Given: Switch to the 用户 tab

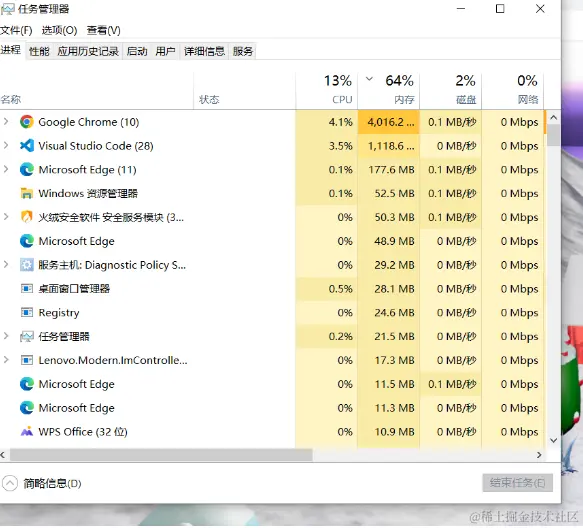Looking at the screenshot, I should (165, 51).
